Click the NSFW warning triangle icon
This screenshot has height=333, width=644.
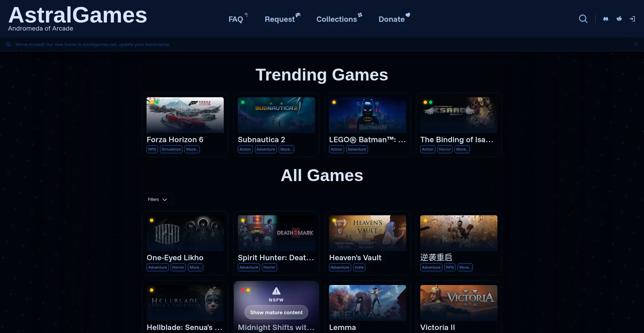tap(276, 291)
